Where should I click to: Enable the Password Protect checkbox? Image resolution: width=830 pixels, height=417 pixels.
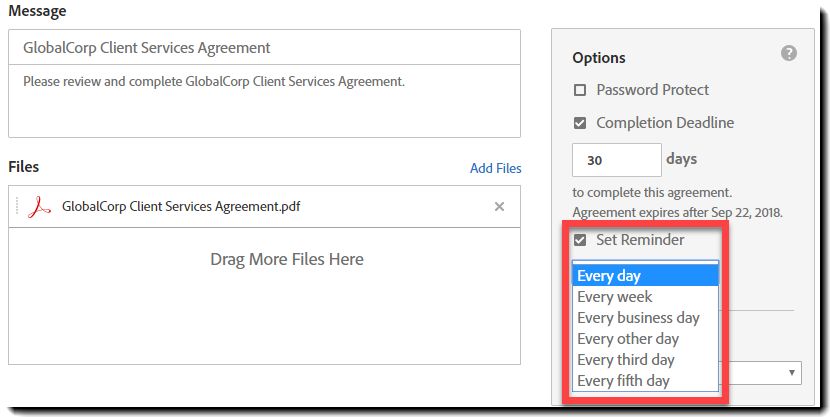coord(580,90)
